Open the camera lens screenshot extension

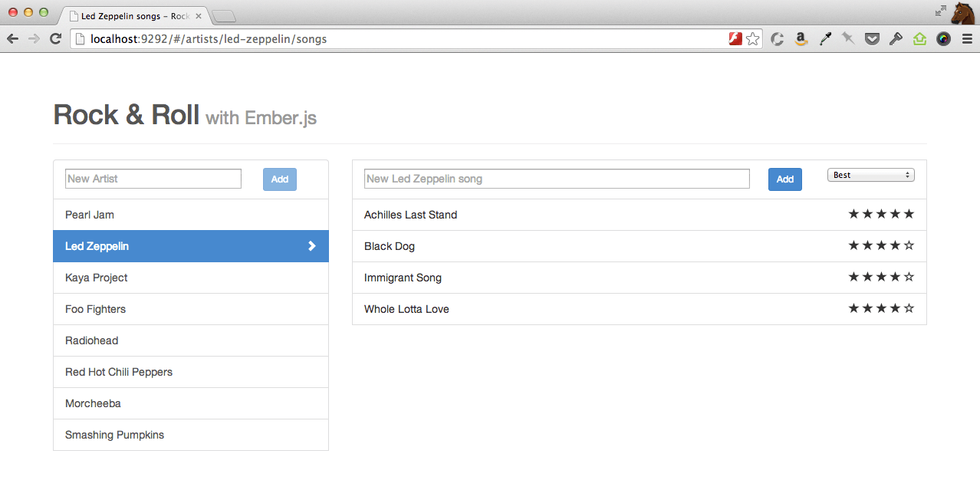point(943,38)
